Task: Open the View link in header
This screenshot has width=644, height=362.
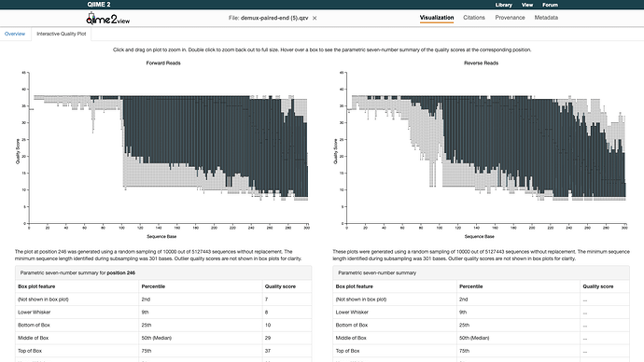Action: pyautogui.click(x=527, y=5)
